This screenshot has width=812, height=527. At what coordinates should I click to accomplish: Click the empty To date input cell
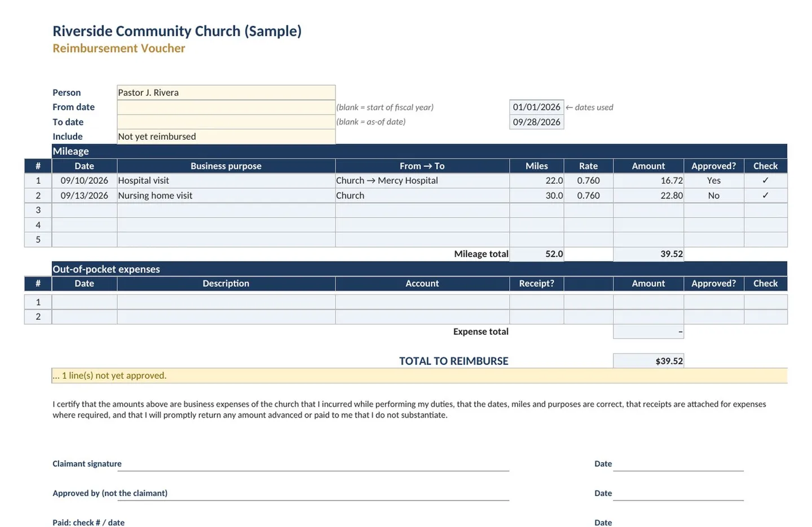tap(226, 122)
